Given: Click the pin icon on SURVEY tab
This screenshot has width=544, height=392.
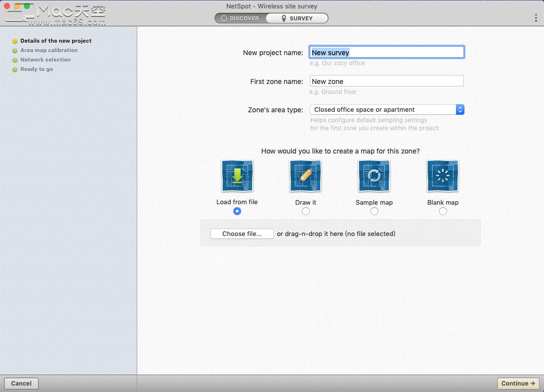Looking at the screenshot, I should coord(283,18).
